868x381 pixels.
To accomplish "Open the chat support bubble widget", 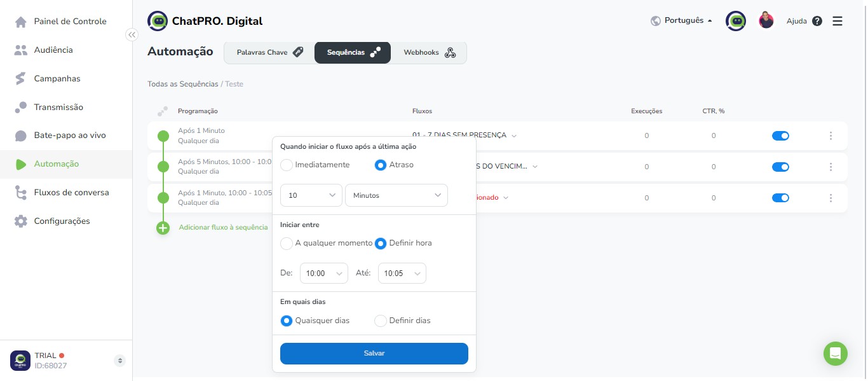I will [836, 354].
